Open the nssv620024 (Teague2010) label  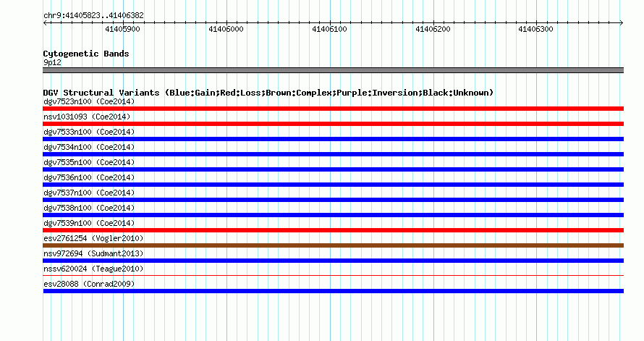click(93, 269)
